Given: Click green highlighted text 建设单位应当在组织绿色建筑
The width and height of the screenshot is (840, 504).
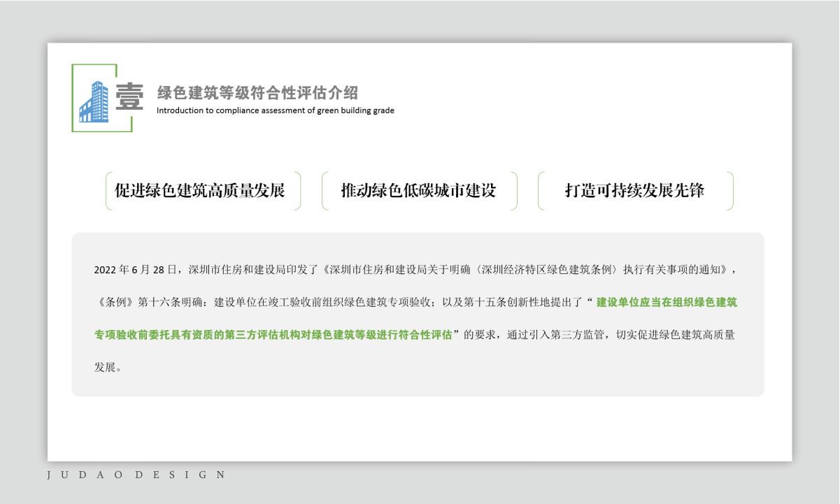Looking at the screenshot, I should click(667, 303).
